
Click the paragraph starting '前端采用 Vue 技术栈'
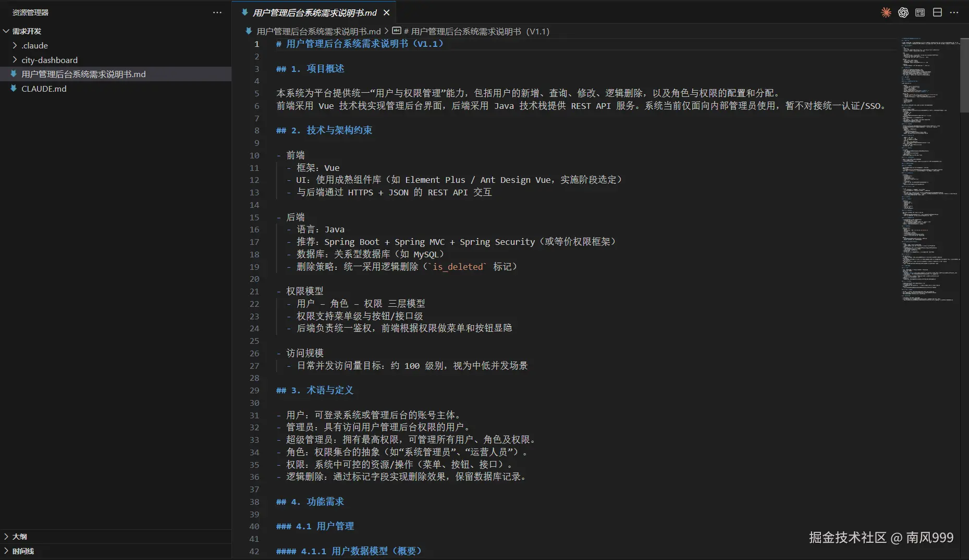(x=582, y=106)
